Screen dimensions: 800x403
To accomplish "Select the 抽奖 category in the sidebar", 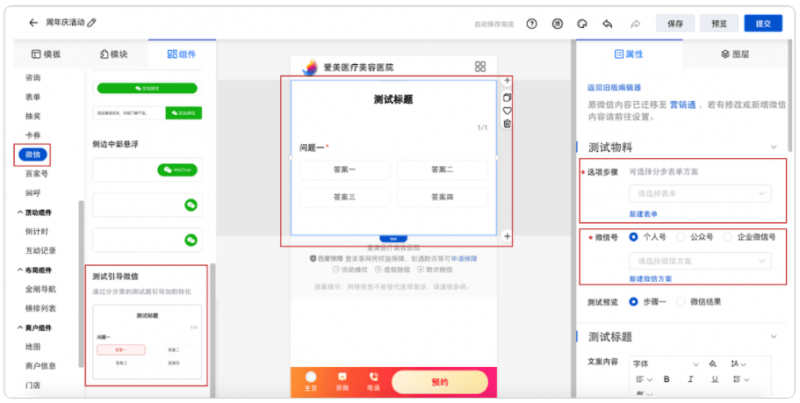I will (x=33, y=116).
